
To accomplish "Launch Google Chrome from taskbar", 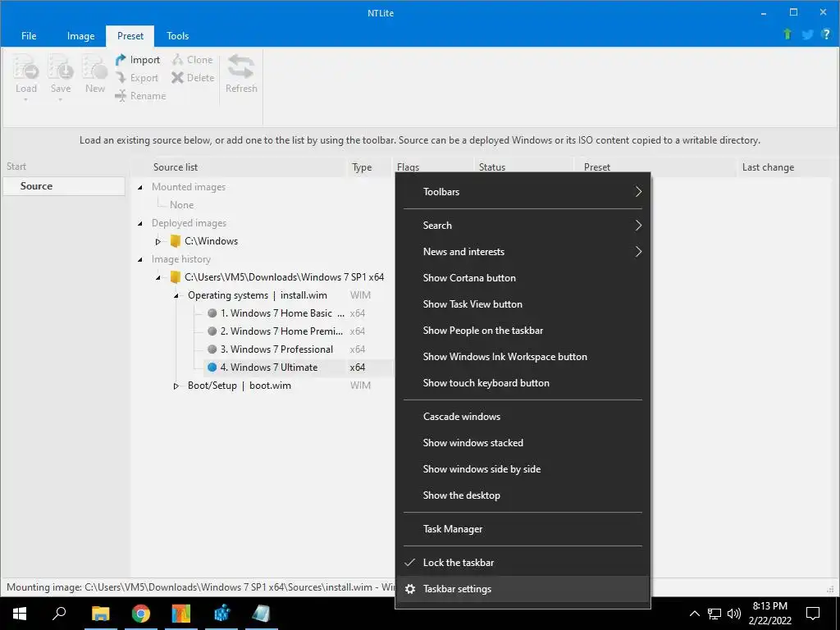I will click(x=140, y=614).
